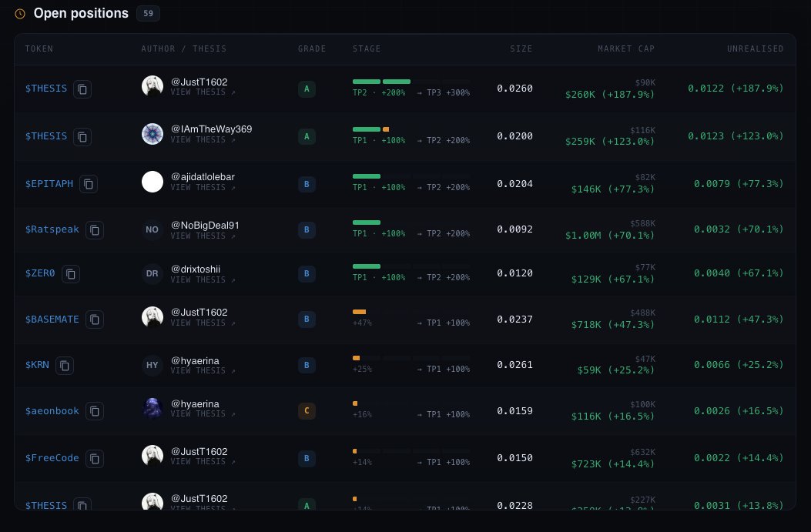
Task: View thesis by @NoBigDeal91 for $Ratspeak
Action: pos(203,236)
